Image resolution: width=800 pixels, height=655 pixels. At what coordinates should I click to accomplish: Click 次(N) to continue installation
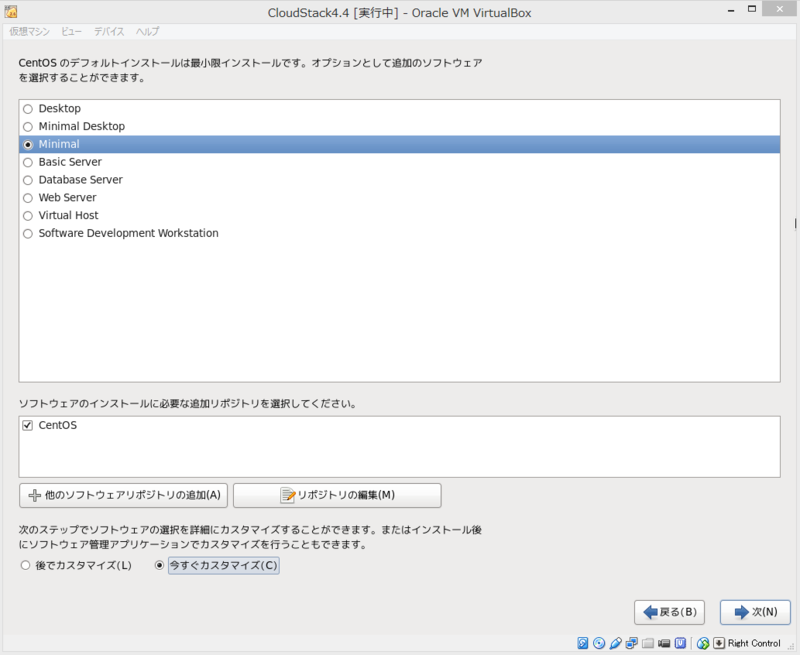click(754, 612)
